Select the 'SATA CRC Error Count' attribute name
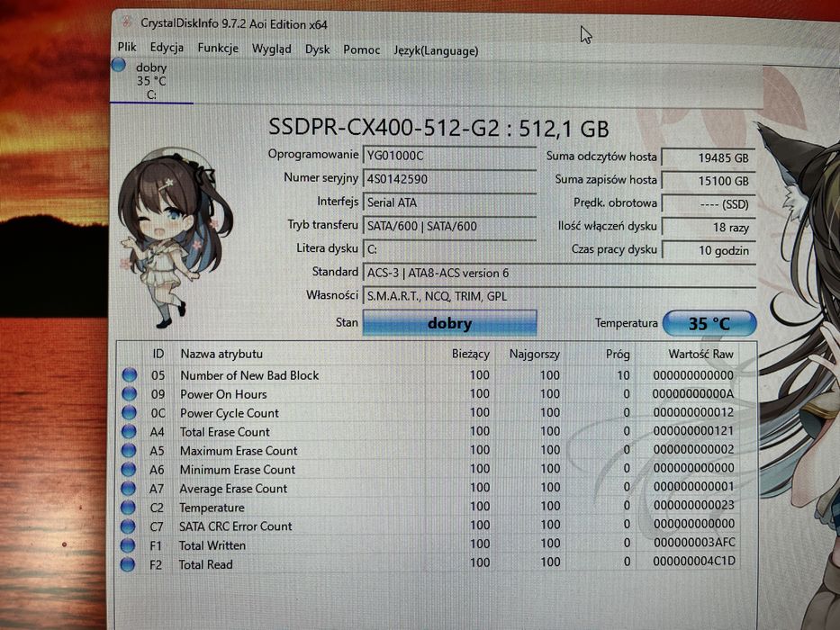The width and height of the screenshot is (840, 630). pyautogui.click(x=235, y=526)
